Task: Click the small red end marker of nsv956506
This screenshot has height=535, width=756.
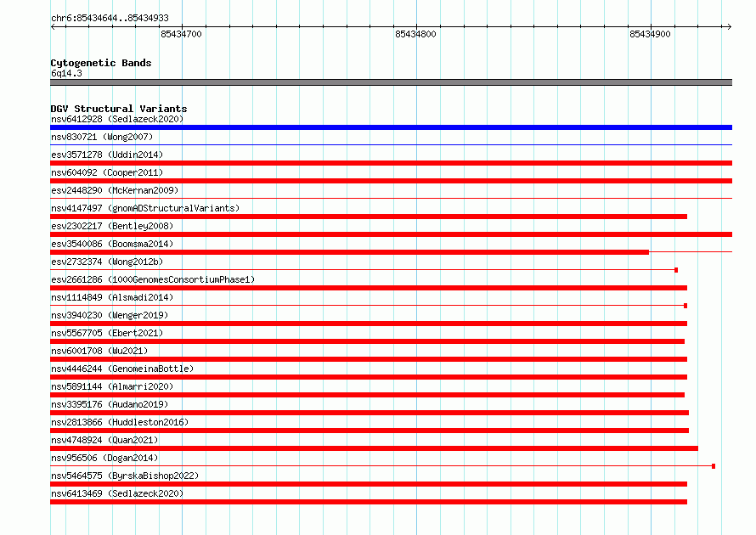Action: tap(714, 466)
